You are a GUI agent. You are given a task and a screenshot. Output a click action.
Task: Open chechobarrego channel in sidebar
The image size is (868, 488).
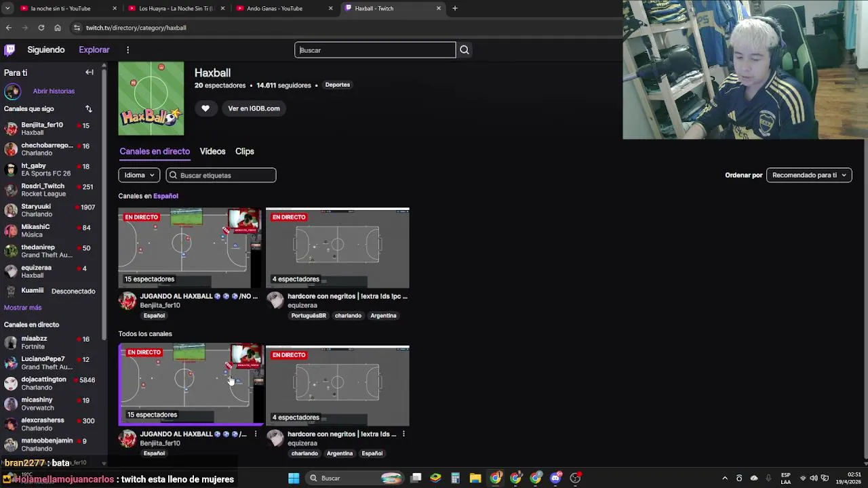pyautogui.click(x=51, y=149)
